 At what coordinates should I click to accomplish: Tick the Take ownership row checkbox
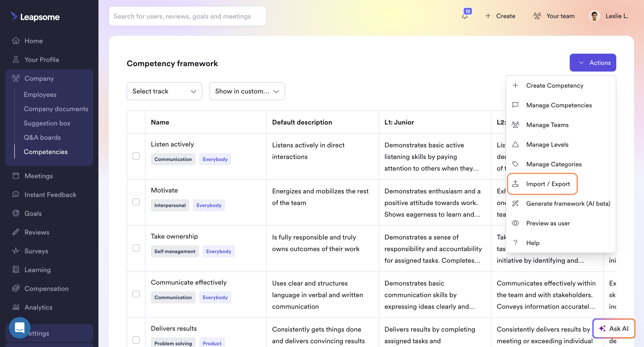[136, 248]
